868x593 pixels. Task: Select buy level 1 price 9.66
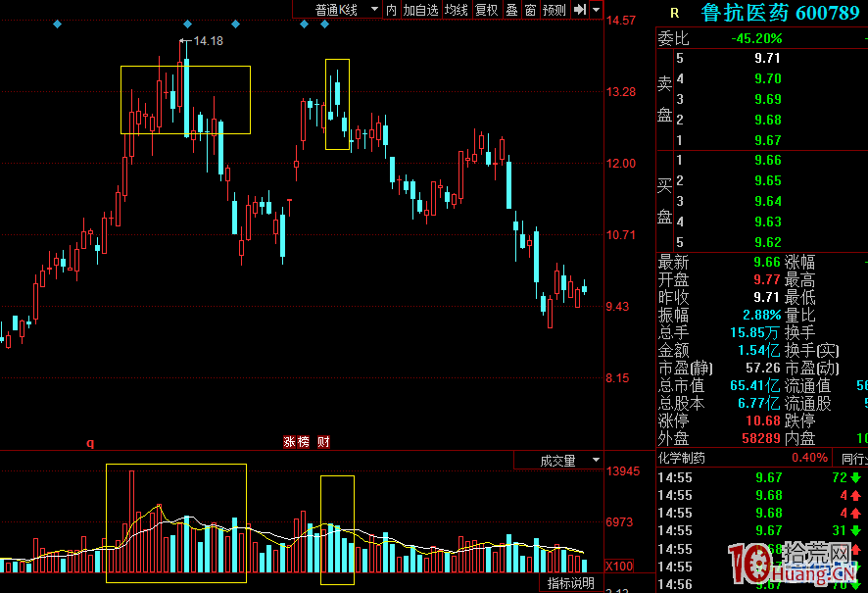[767, 160]
